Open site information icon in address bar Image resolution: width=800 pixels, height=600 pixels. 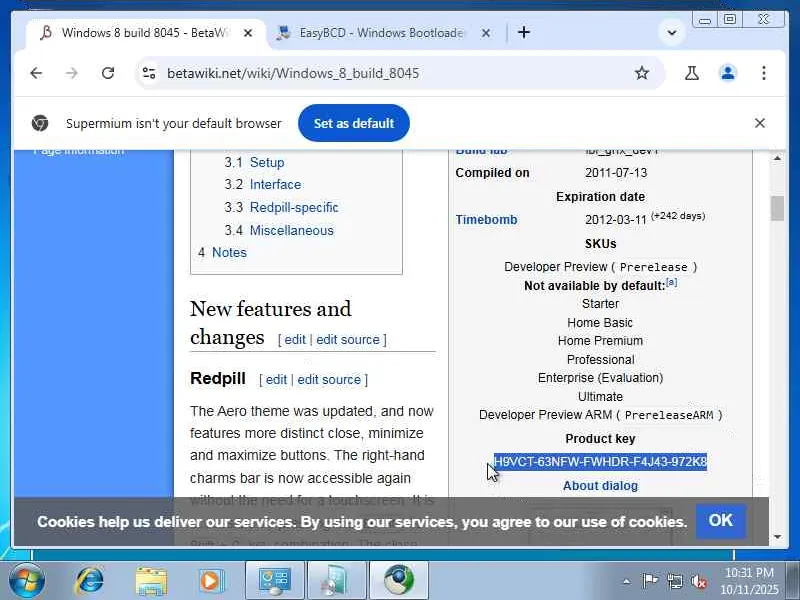[x=149, y=73]
